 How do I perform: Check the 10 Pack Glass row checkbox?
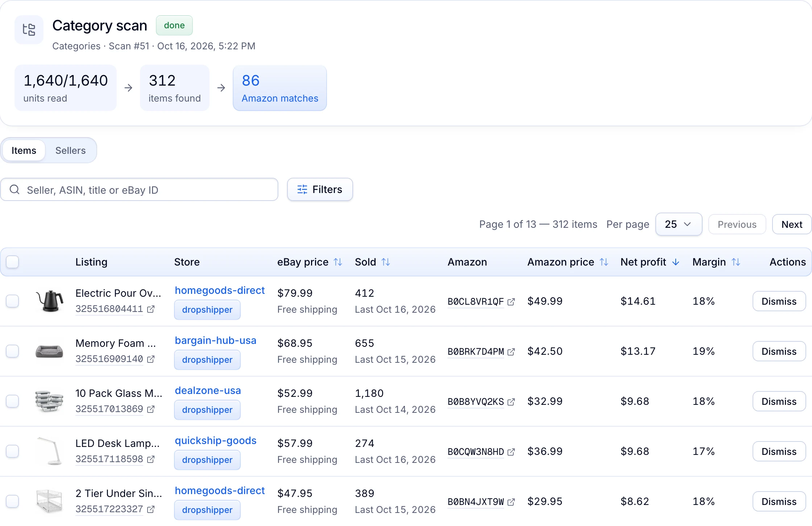pyautogui.click(x=12, y=401)
